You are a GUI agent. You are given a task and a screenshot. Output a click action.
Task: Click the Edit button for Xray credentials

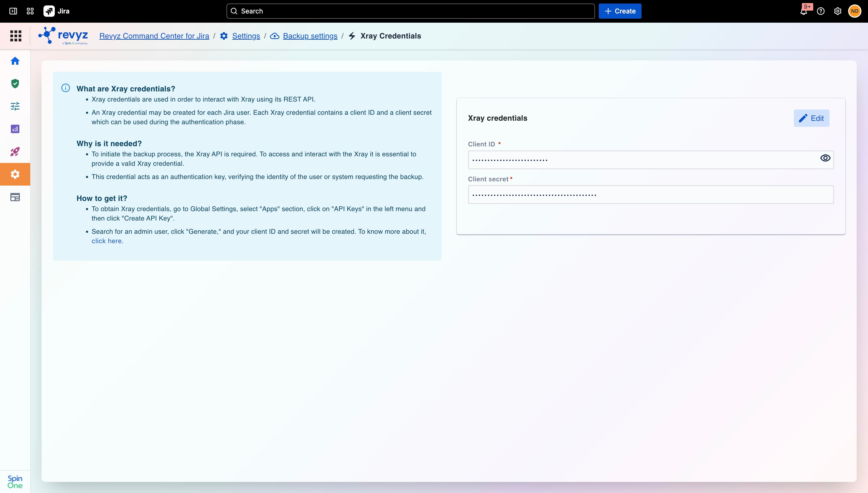[x=812, y=118]
